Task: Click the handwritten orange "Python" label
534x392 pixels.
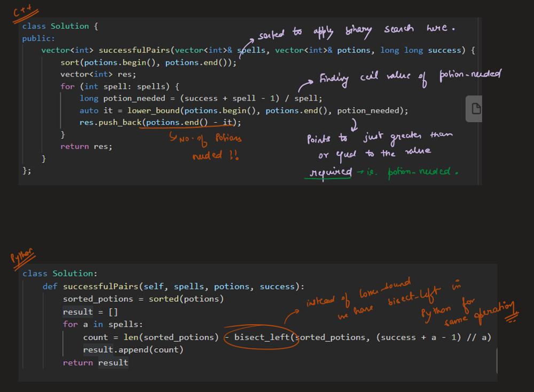Action: (x=22, y=258)
